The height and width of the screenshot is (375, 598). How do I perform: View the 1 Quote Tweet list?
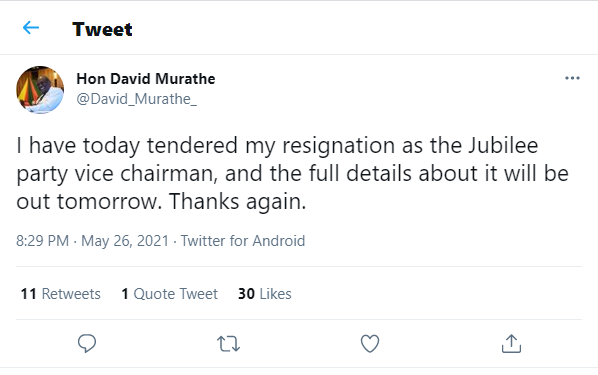tap(169, 294)
